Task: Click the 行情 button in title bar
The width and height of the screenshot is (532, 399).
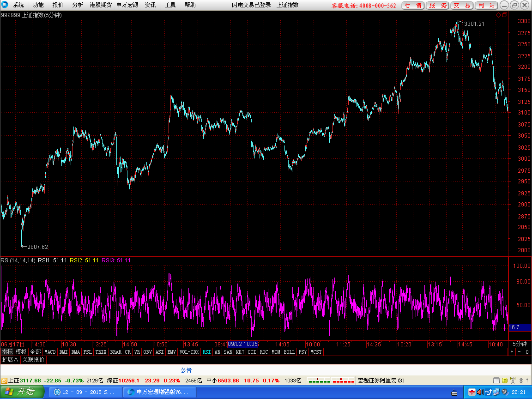Action: click(x=413, y=6)
